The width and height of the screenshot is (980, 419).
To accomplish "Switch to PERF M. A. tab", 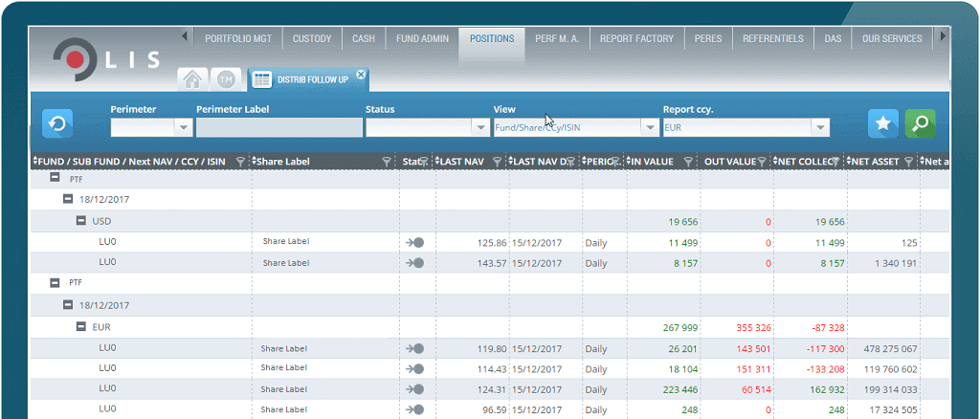I will pos(558,38).
